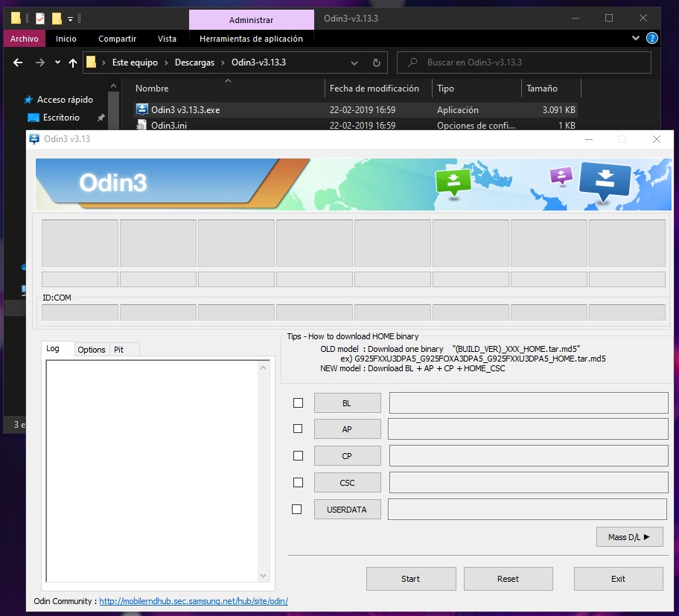Open the blue Help question mark icon

[651, 38]
